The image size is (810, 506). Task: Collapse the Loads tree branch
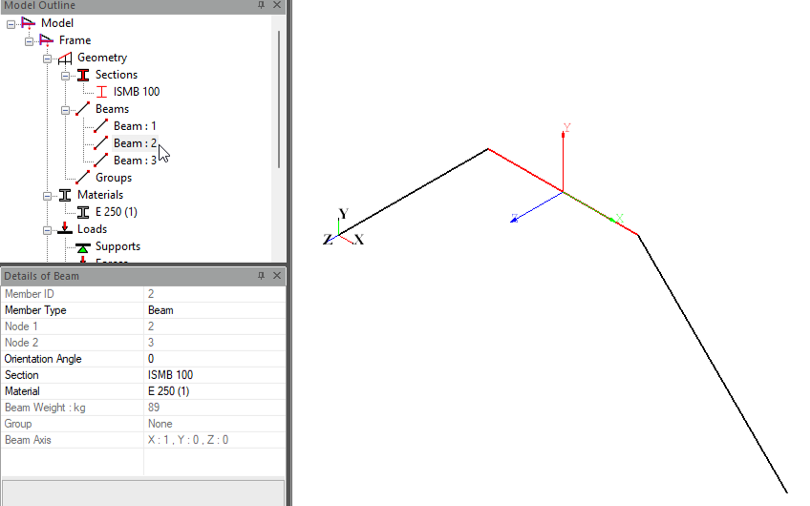47,229
